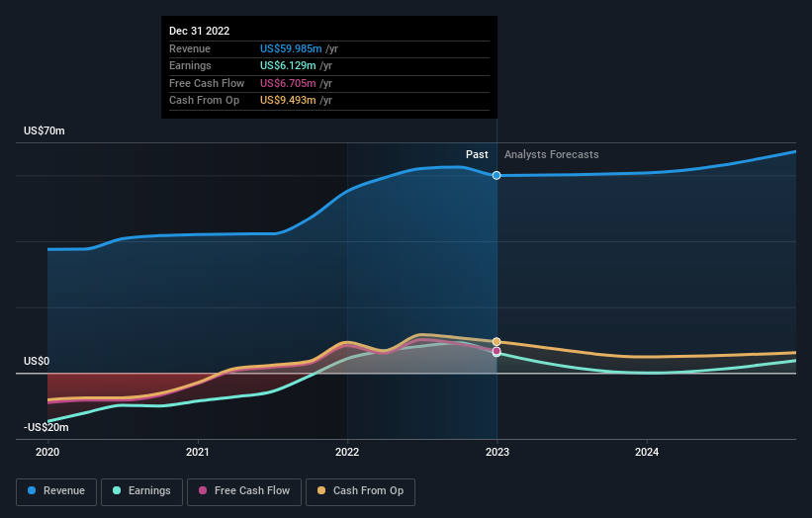Click the Past label on chart
This screenshot has height=518, width=812.
477,155
